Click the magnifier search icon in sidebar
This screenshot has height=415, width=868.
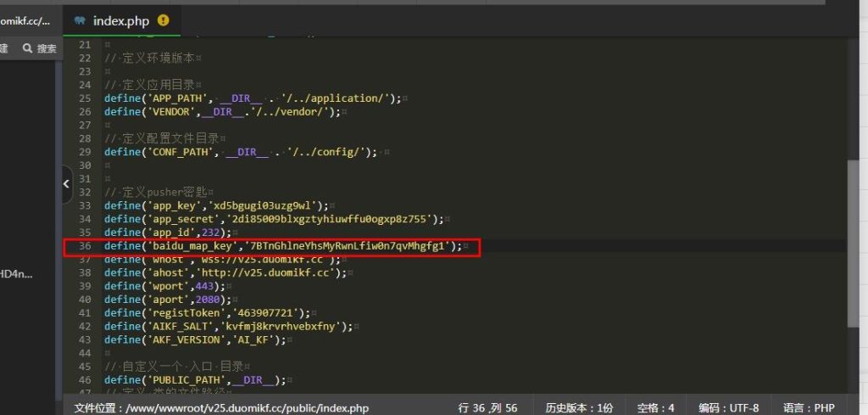(25, 49)
